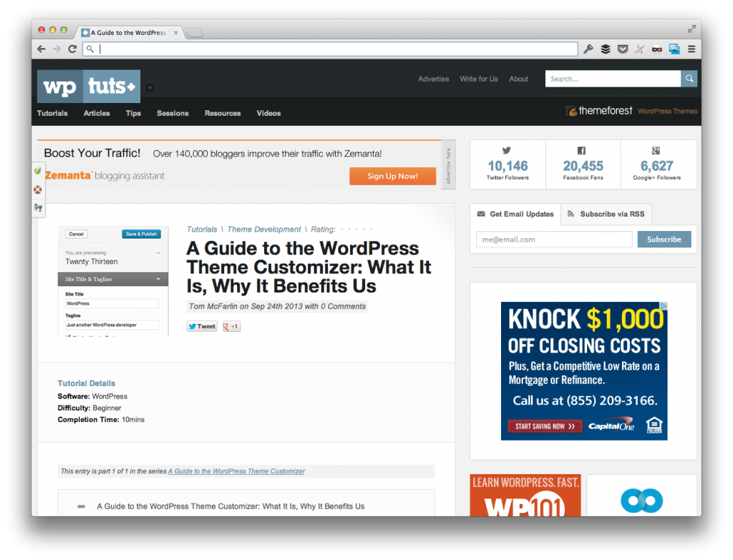
Task: Click the key extension icon in toolbar
Action: [x=588, y=49]
